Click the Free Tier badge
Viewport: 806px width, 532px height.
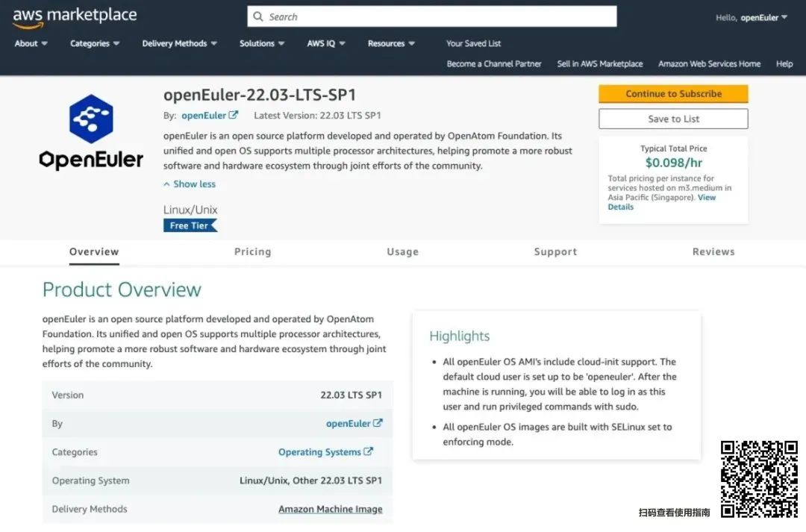[190, 225]
